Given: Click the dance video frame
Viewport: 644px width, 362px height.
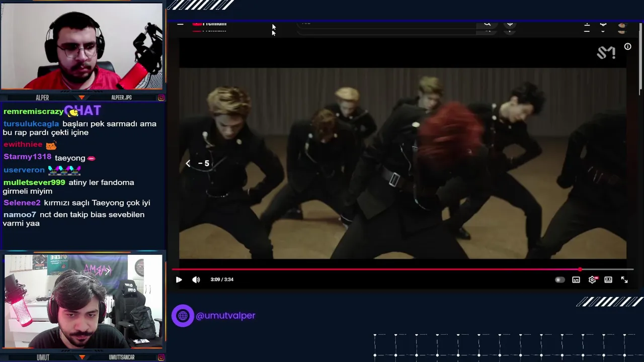Looking at the screenshot, I should pos(403,163).
